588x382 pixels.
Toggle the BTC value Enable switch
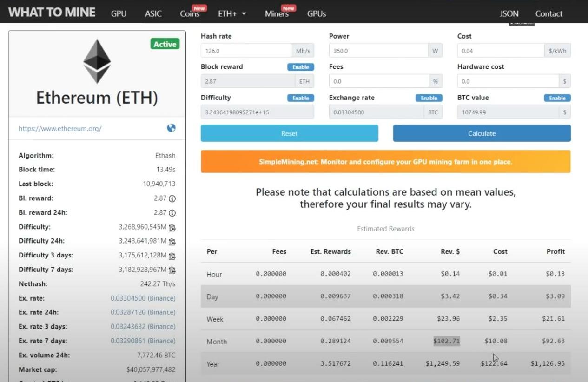pos(557,98)
